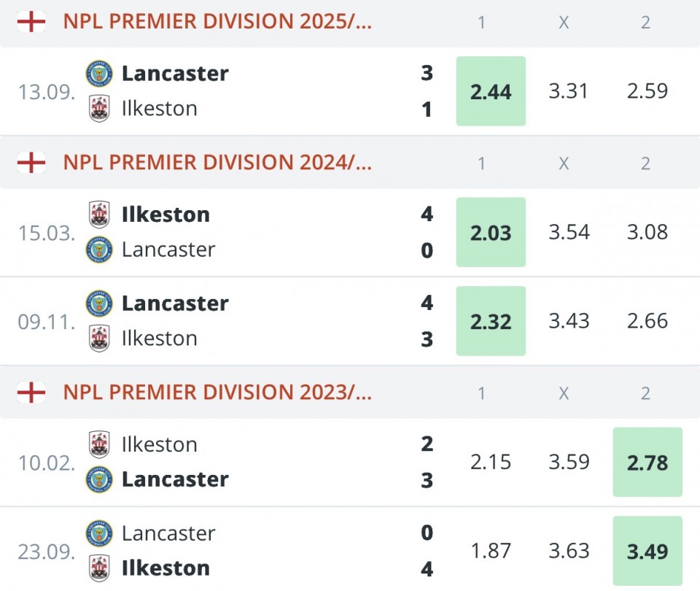Open Ilkeston team name in 23.09. match
Screen dimensions: 700x591
(166, 568)
